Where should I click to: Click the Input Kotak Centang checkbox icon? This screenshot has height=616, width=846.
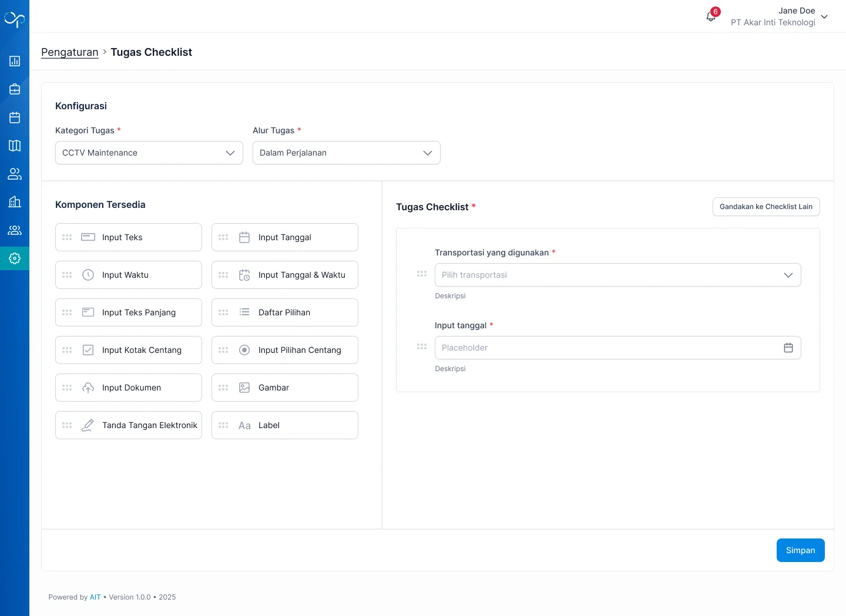[88, 350]
